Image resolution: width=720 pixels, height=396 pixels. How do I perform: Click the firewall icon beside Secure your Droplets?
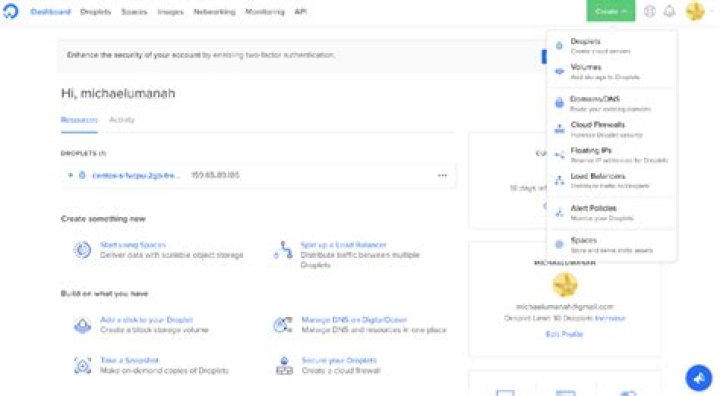[284, 366]
